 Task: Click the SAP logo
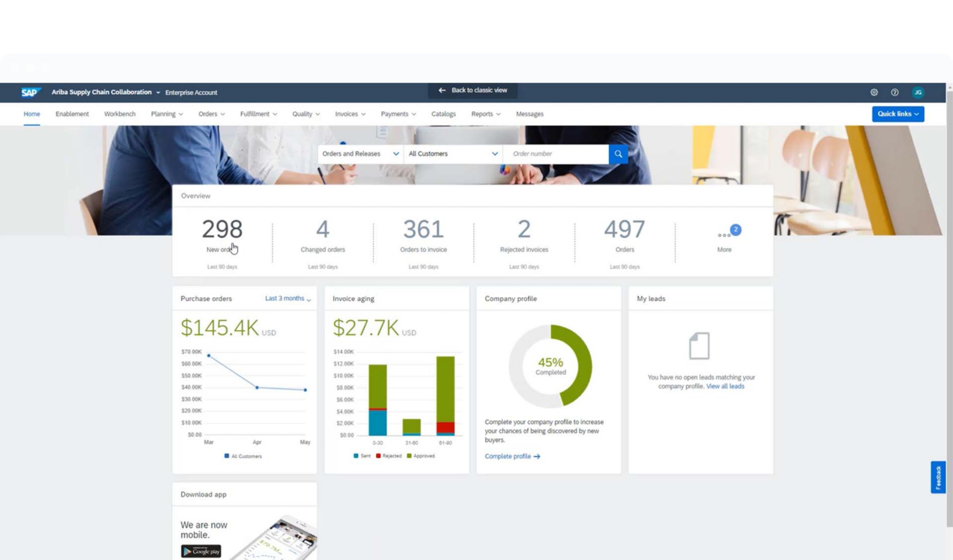[x=30, y=92]
